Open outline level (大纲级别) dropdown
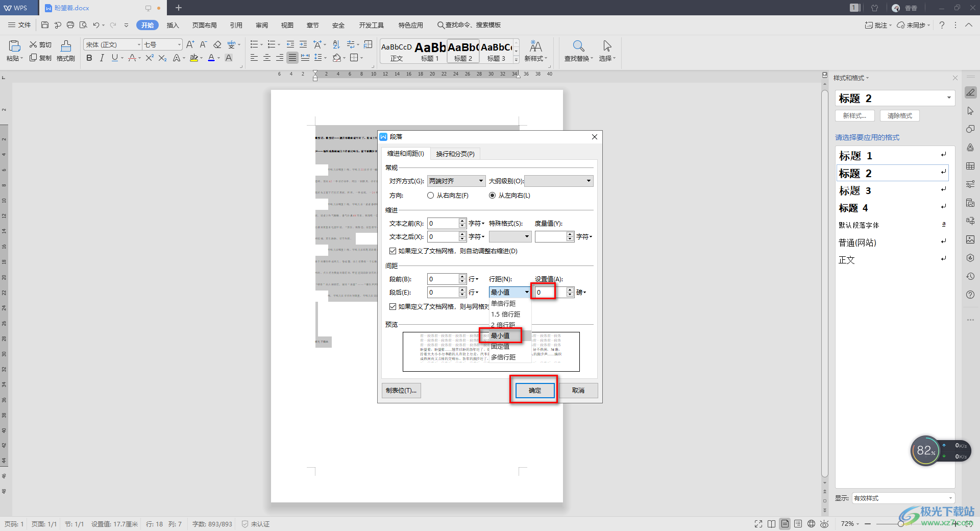Image resolution: width=980 pixels, height=531 pixels. tap(558, 181)
